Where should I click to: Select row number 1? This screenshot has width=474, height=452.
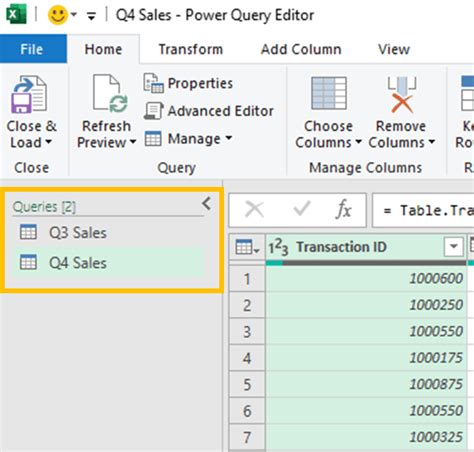point(247,279)
